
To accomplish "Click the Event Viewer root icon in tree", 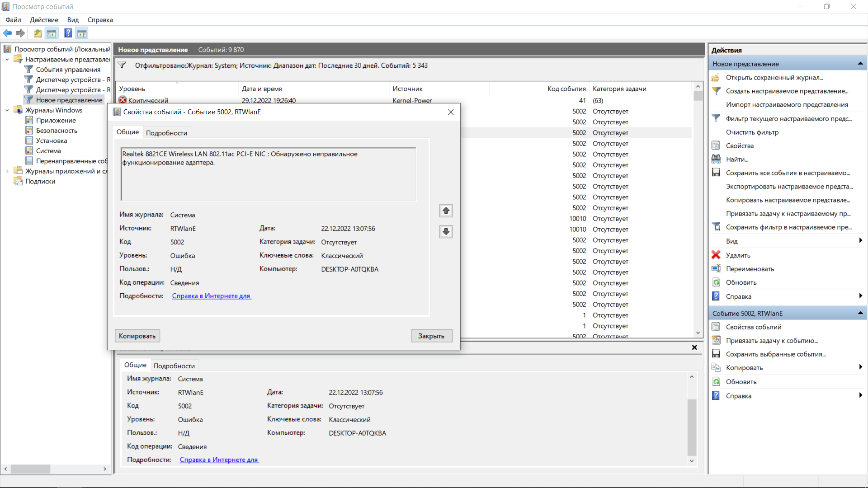I will coord(8,49).
